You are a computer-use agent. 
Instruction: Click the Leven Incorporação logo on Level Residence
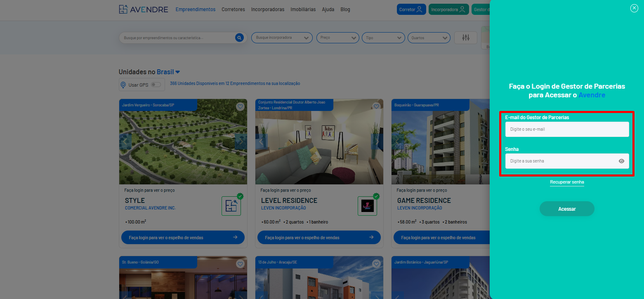pos(367,206)
